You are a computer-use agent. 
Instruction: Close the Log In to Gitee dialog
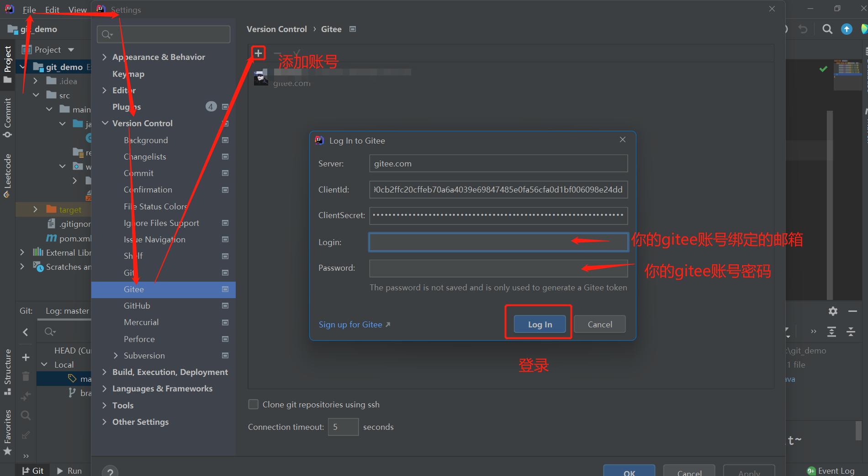622,139
